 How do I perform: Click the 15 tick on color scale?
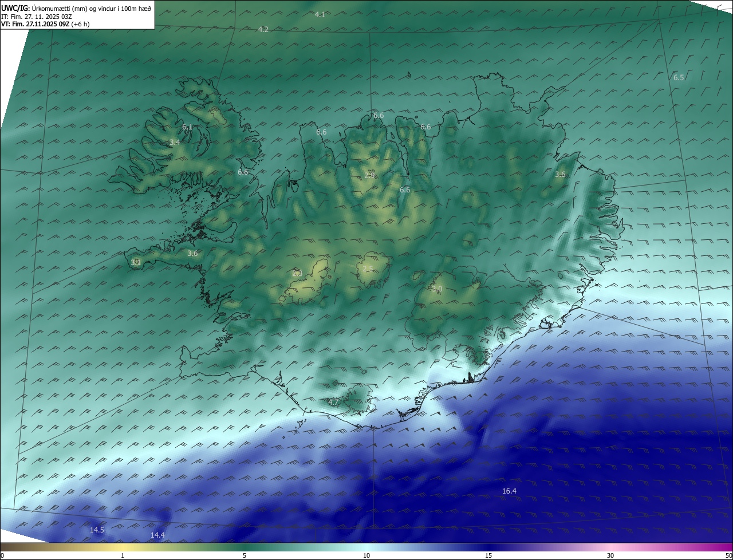tap(488, 555)
